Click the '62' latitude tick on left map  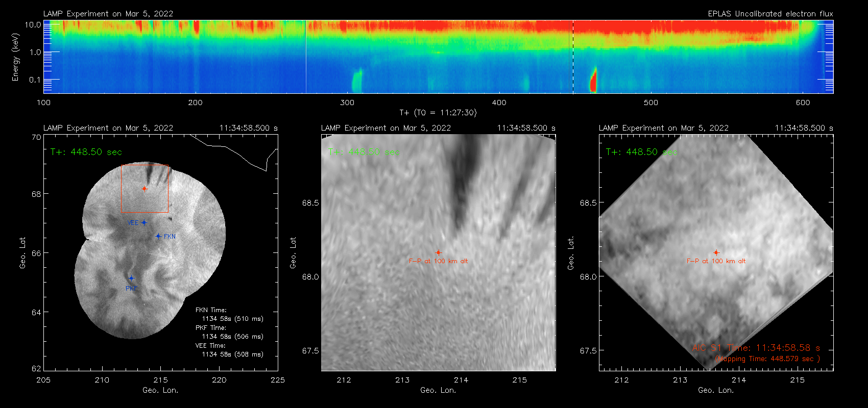[36, 368]
